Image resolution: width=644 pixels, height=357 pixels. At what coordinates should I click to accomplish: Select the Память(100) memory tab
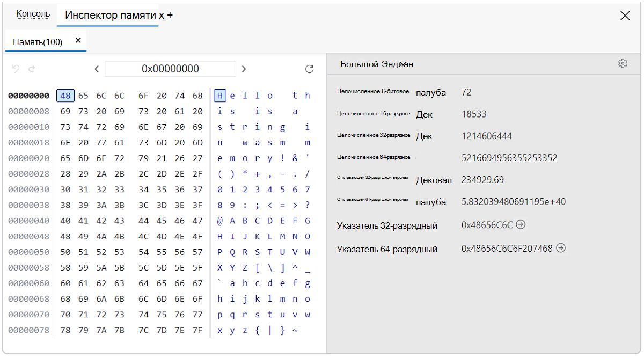(x=38, y=42)
